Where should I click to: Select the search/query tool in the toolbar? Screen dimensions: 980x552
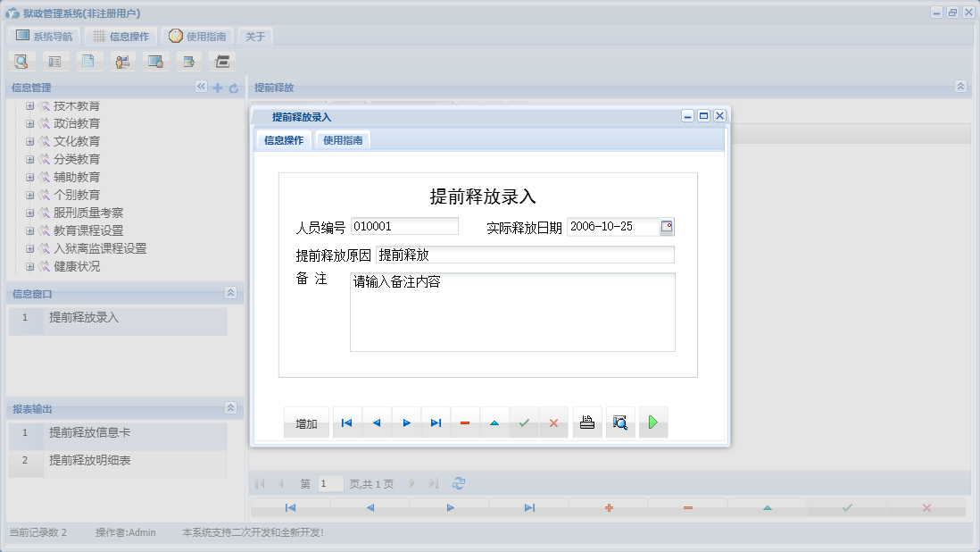(x=20, y=61)
